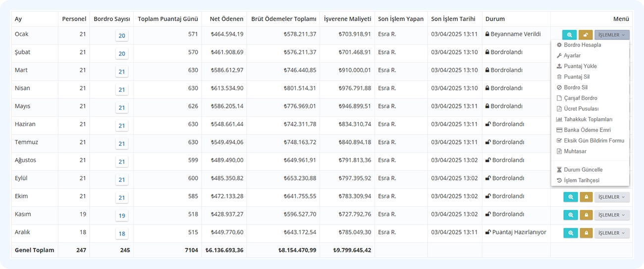Expand the İŞLEMLER dropdown for Ekim
644x269 pixels.
(612, 197)
